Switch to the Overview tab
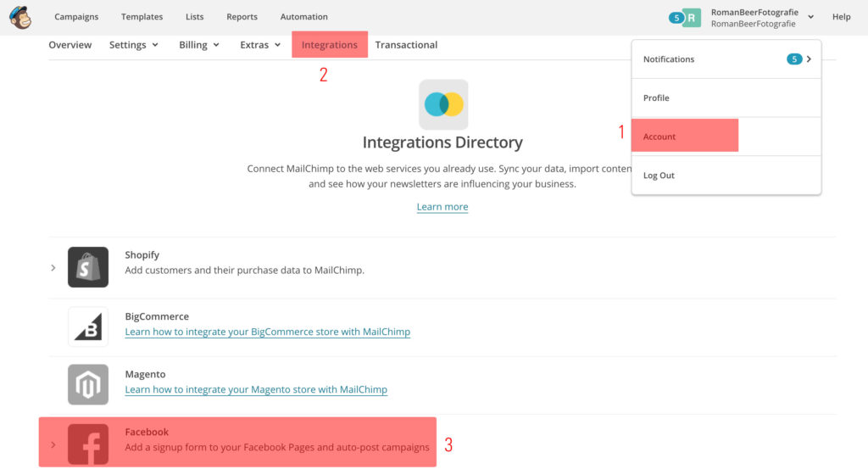 70,45
